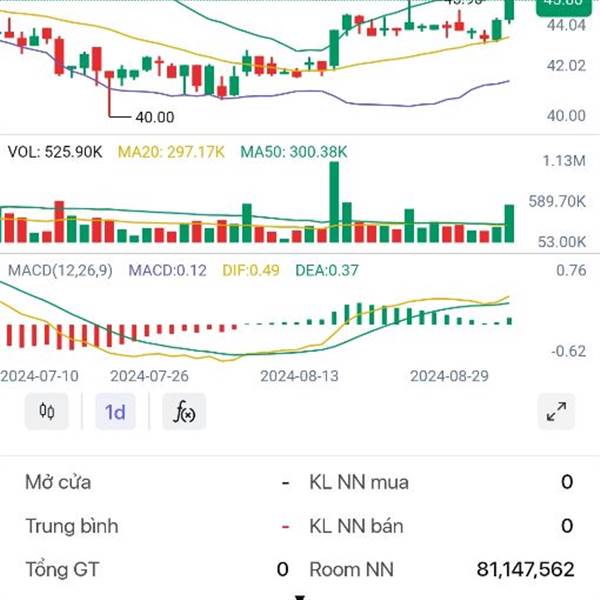The image size is (600, 600).
Task: Click the MACD:0.12 value
Action: click(168, 271)
